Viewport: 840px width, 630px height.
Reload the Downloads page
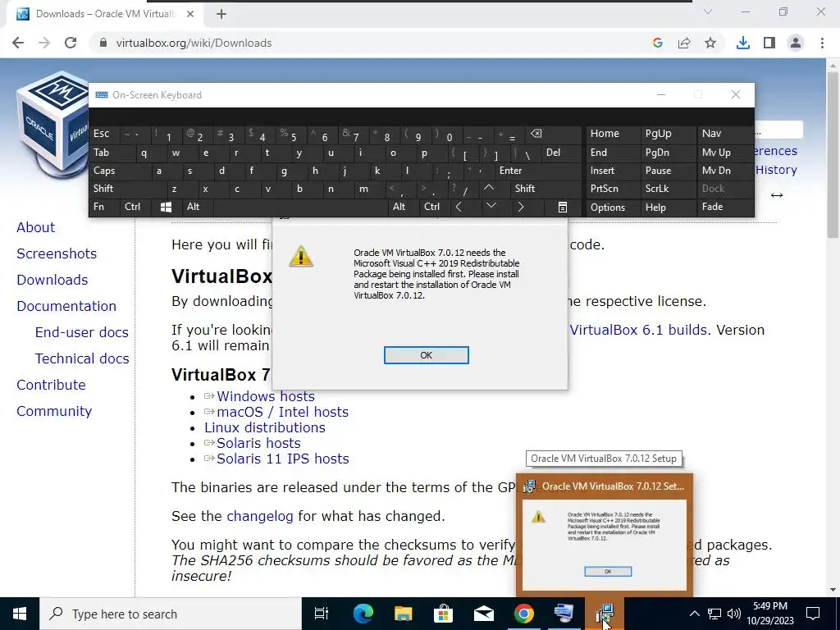click(x=71, y=43)
